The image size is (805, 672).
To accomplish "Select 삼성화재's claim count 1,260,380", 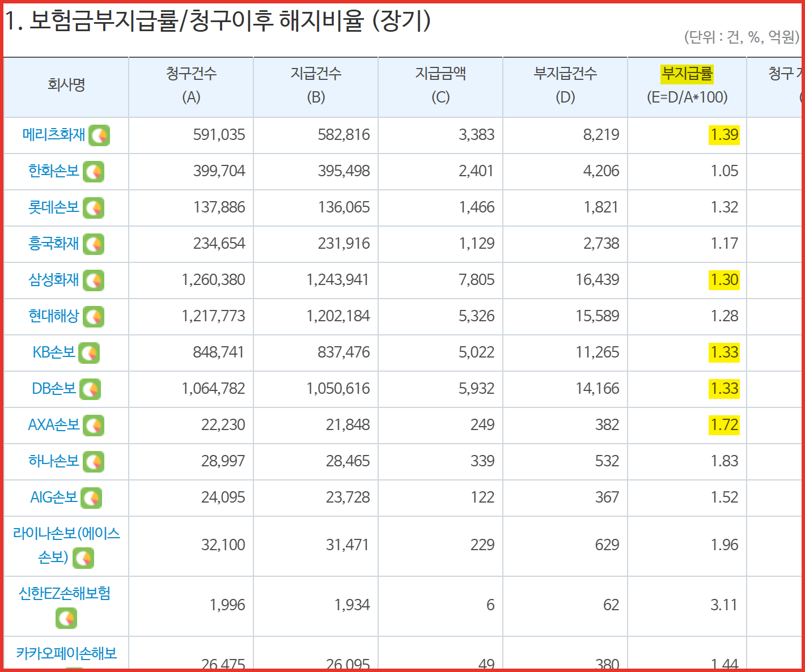I will [213, 280].
